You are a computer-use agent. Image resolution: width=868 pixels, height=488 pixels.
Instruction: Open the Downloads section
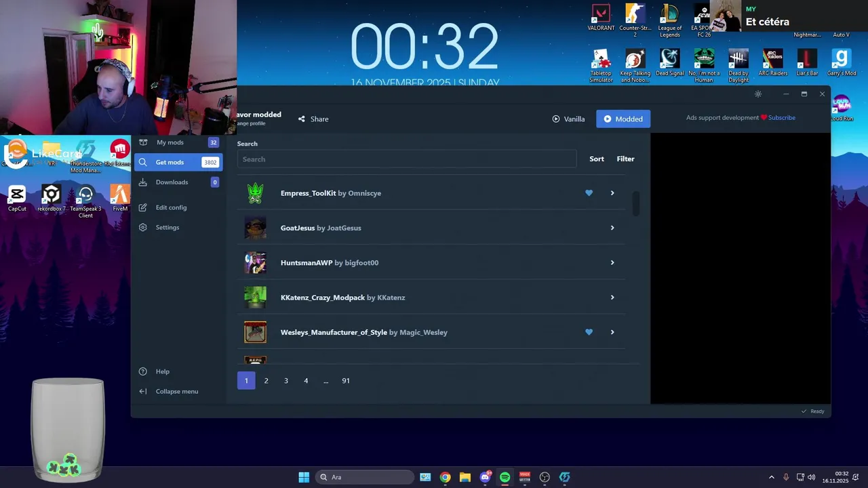point(178,182)
